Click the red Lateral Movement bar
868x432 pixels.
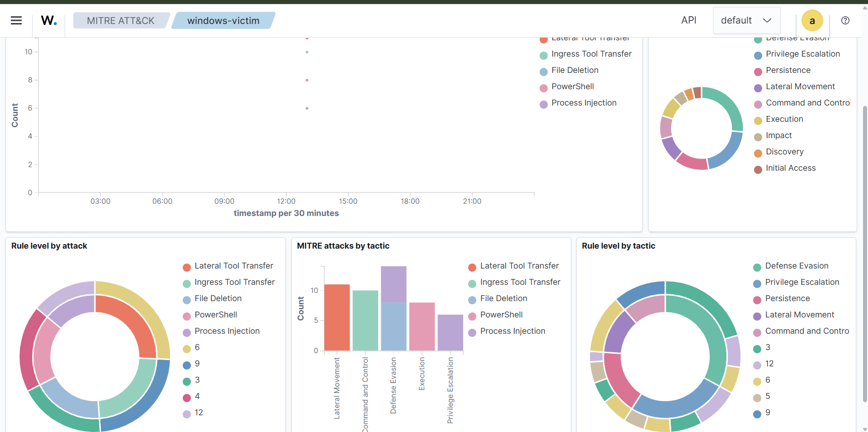tap(337, 317)
